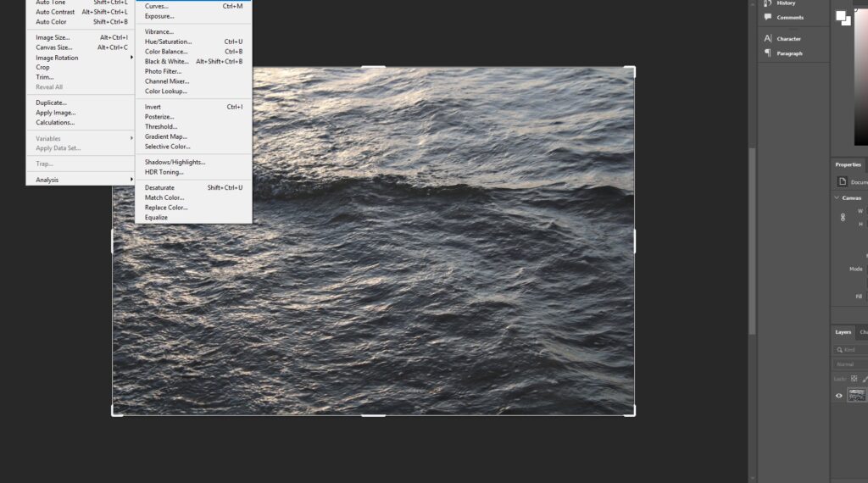This screenshot has height=483, width=868.
Task: Choose Gradient Map
Action: tap(193, 136)
